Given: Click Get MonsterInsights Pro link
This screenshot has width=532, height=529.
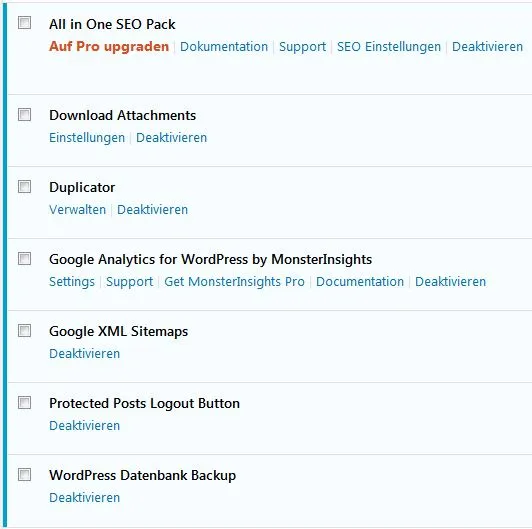Looking at the screenshot, I should click(x=234, y=282).
